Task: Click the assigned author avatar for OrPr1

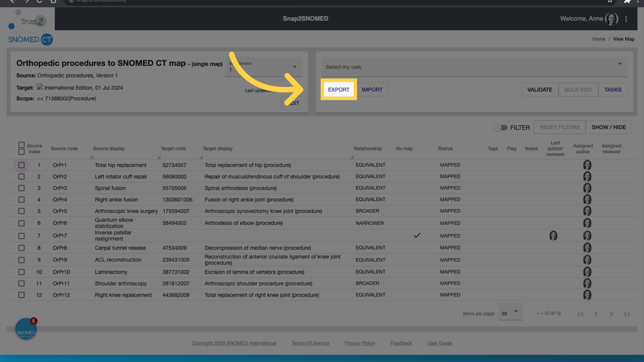Action: click(x=587, y=165)
